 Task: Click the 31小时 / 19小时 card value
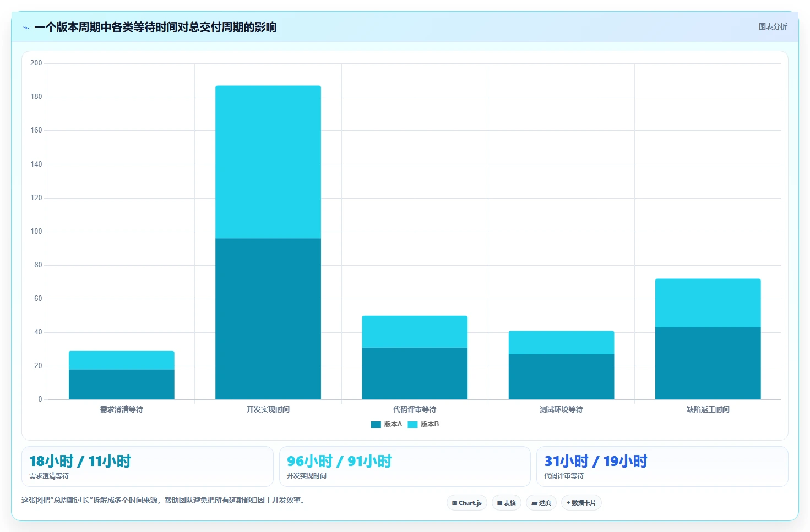point(596,461)
